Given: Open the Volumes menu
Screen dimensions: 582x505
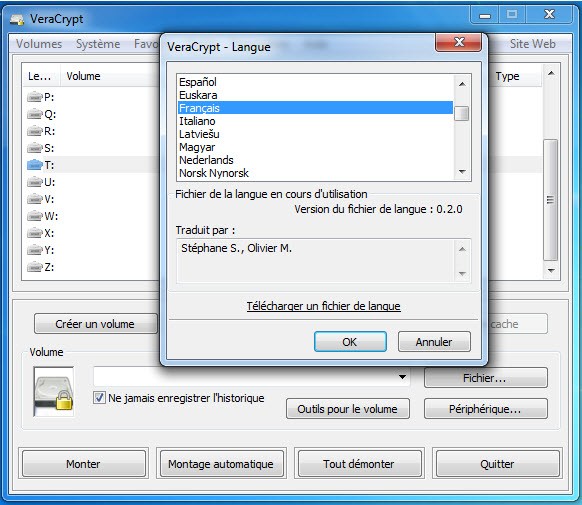Looking at the screenshot, I should [39, 44].
